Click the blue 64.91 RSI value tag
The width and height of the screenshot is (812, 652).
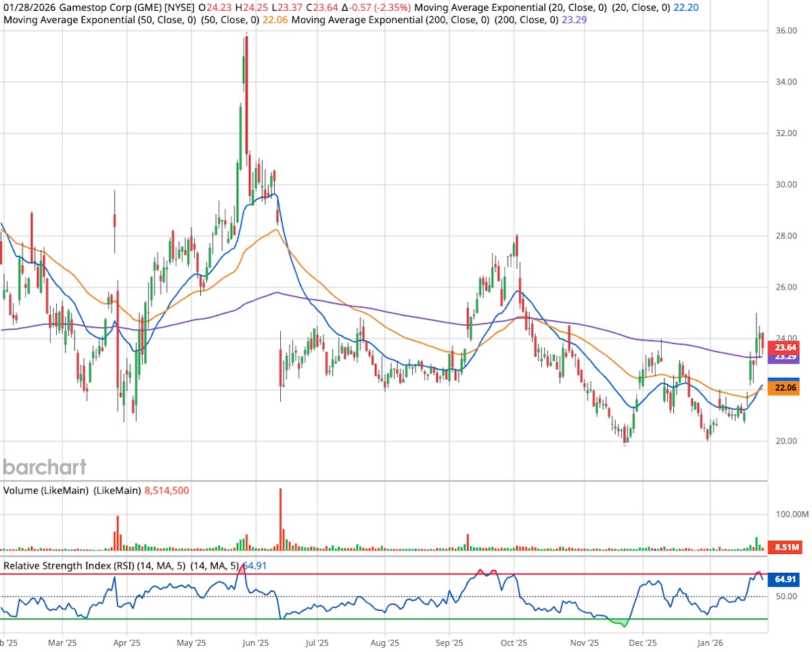point(784,579)
